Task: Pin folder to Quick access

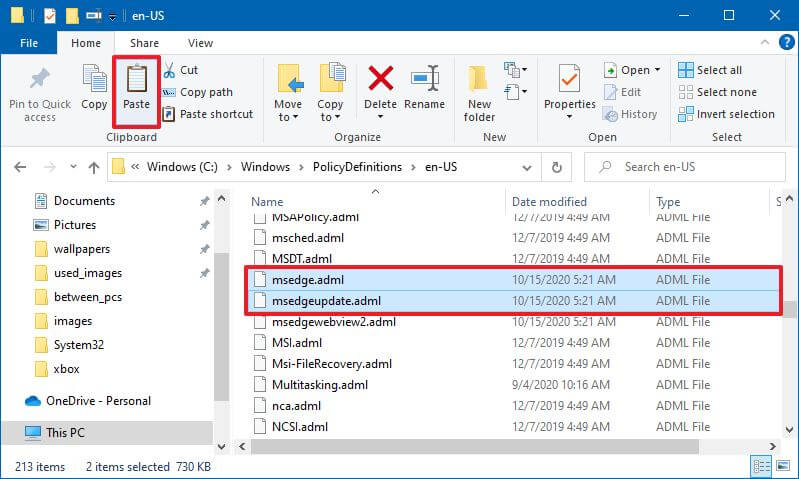Action: tap(40, 95)
